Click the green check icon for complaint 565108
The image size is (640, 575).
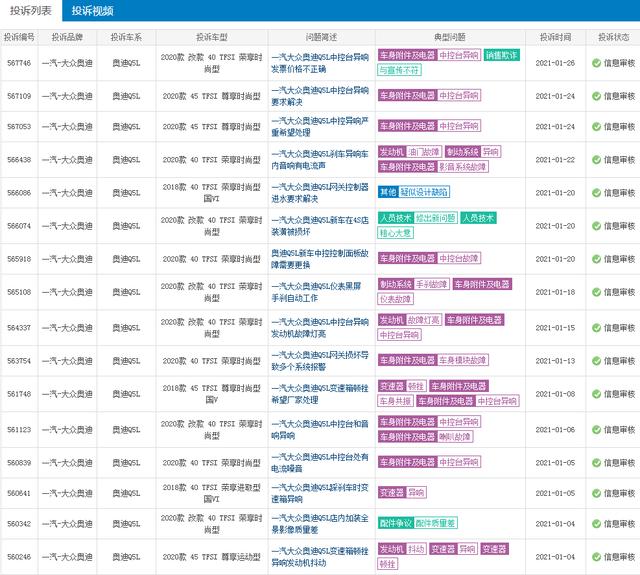596,292
